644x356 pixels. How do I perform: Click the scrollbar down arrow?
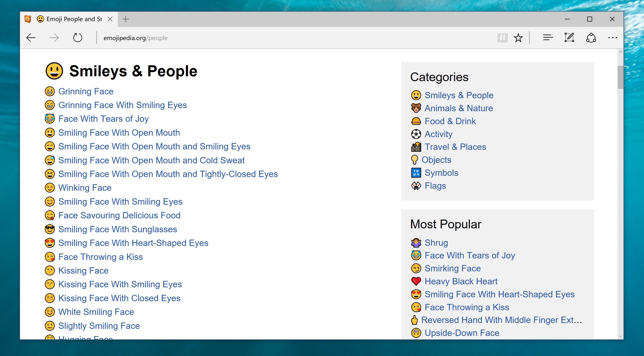[620, 336]
